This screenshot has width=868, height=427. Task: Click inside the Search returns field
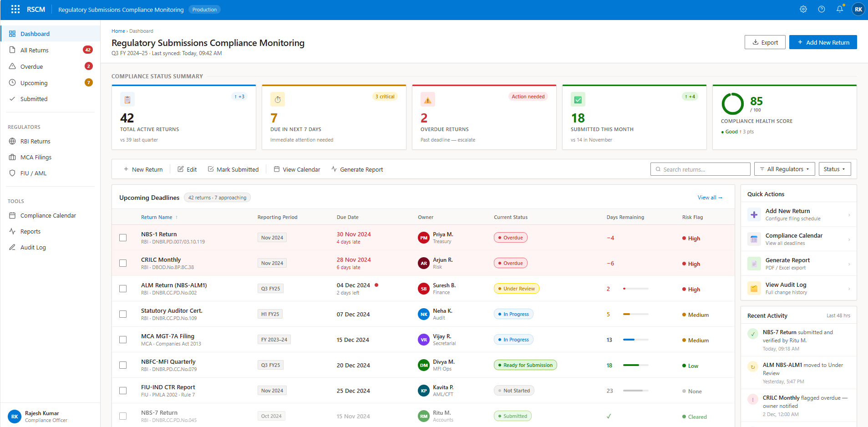coord(700,169)
